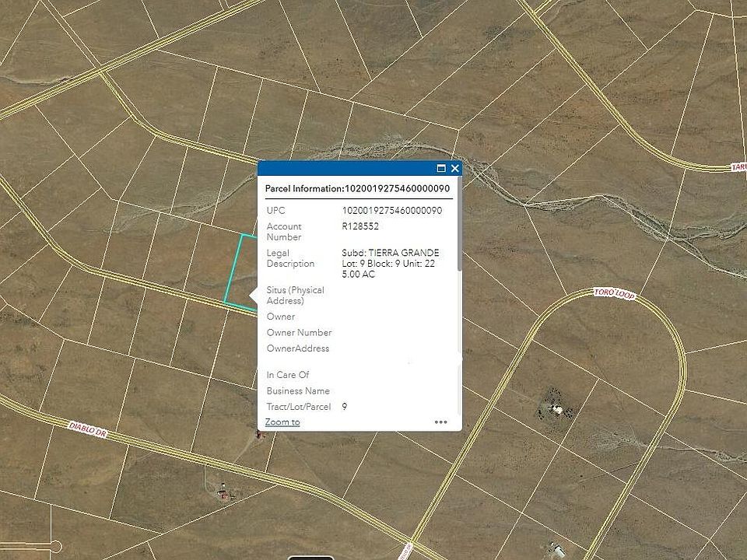Click the R128552 account number value
Image resolution: width=747 pixels, height=560 pixels.
[360, 226]
